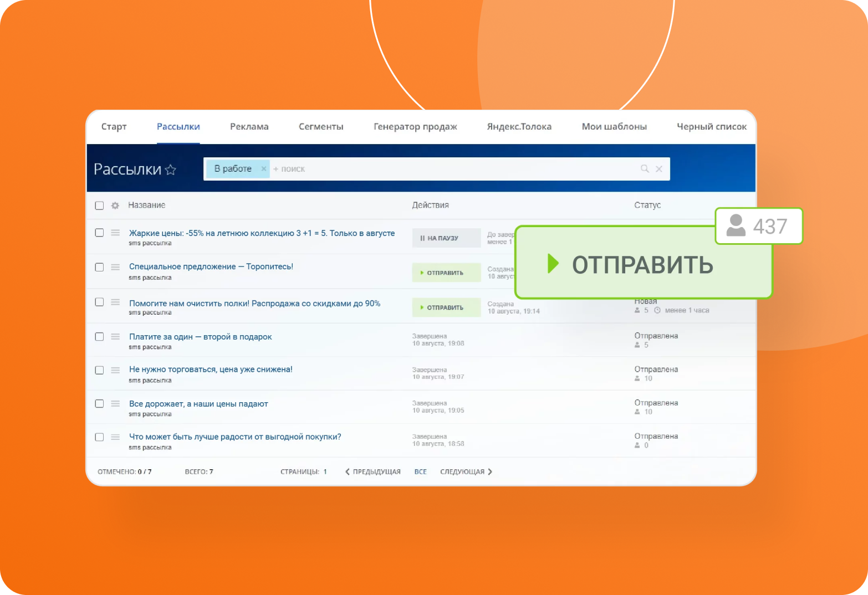Check the 'Не нужно торговаться' row checkbox
Screen dimensions: 868x595
[99, 370]
